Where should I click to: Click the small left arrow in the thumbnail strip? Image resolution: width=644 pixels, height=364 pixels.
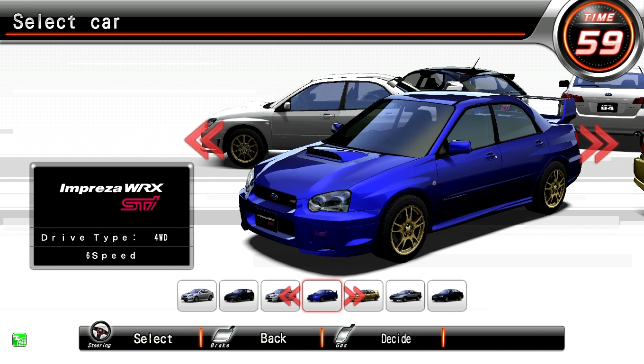tap(290, 296)
